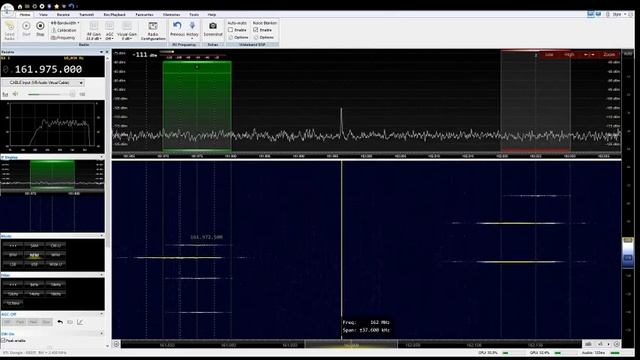Click the green receiver passband in the spectrum
Screen dimensions: 640x360
point(197,106)
